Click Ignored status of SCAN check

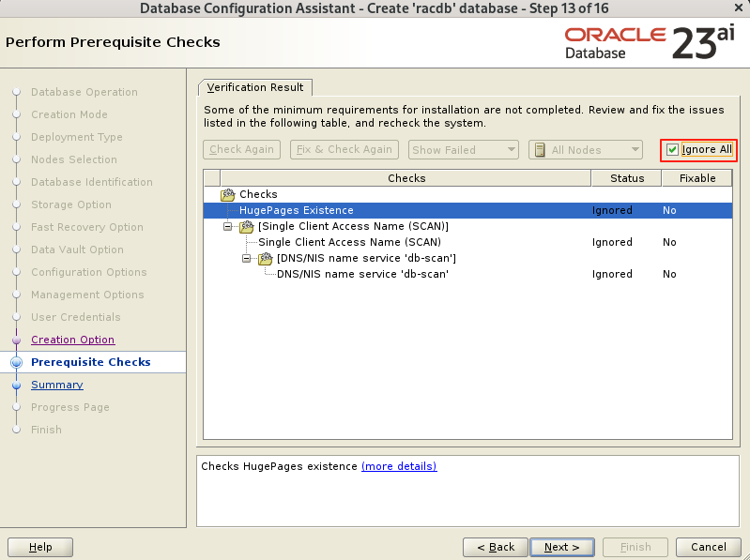612,242
